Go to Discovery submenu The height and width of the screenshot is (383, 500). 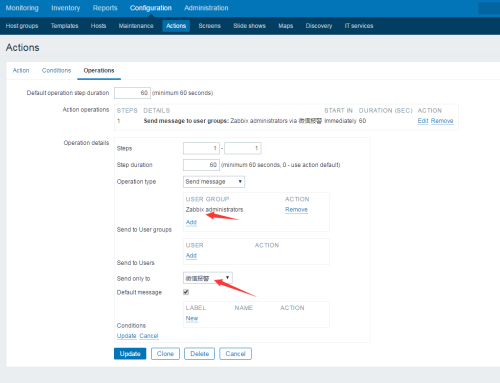click(x=319, y=26)
